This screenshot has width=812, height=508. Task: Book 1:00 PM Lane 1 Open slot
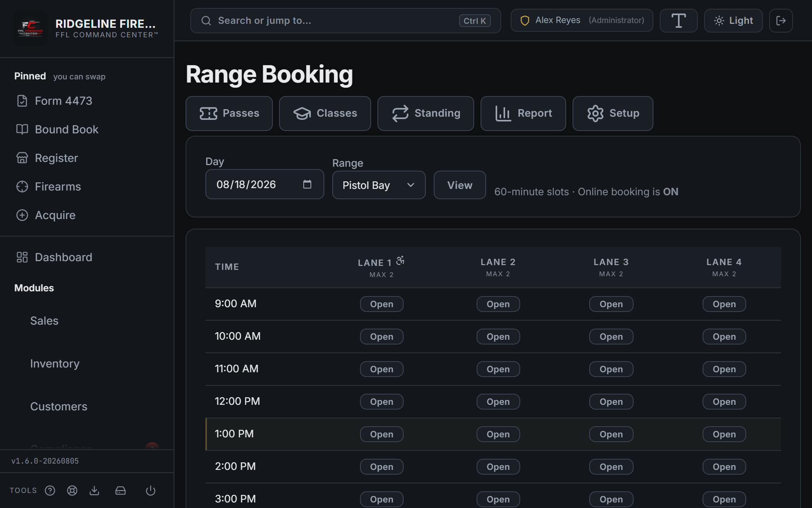pos(382,434)
